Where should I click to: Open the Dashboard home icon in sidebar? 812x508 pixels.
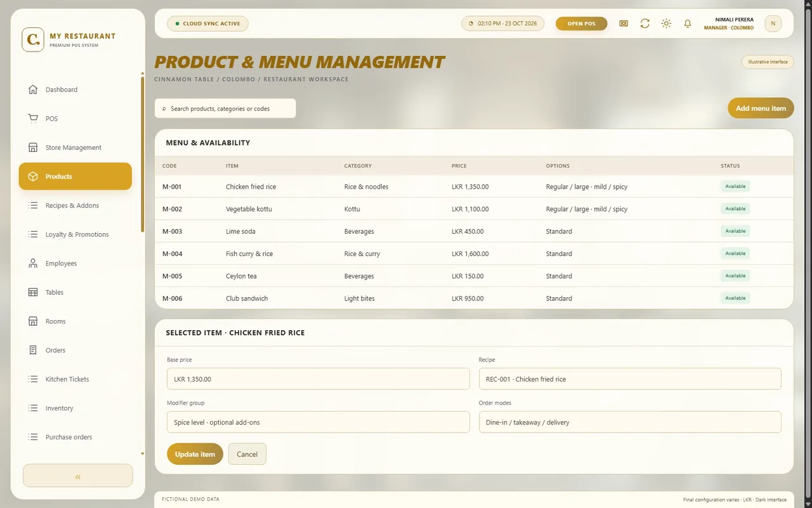click(33, 90)
